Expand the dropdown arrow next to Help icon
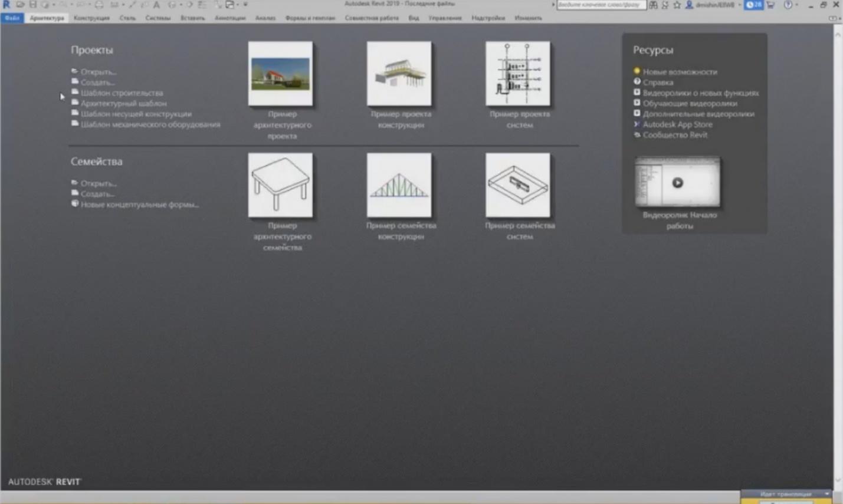843x504 pixels. click(x=796, y=5)
